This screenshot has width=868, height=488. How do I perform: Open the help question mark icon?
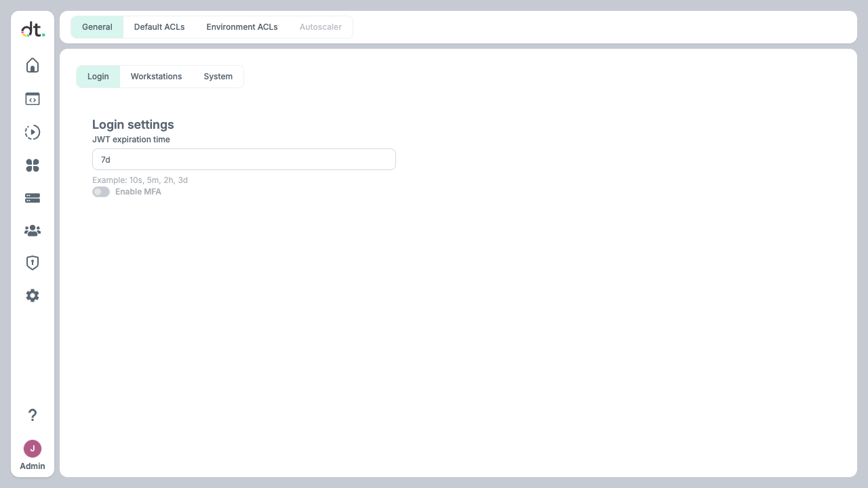click(32, 415)
